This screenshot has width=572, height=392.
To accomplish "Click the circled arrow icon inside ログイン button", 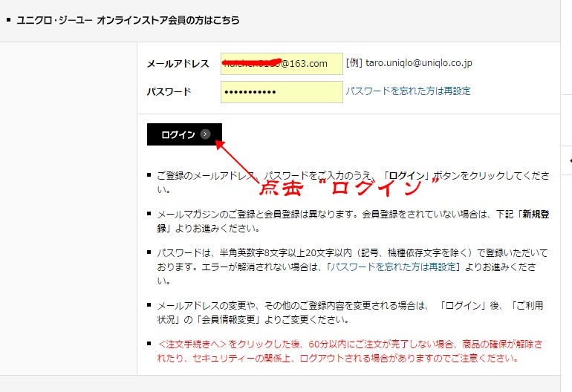I will click(206, 134).
